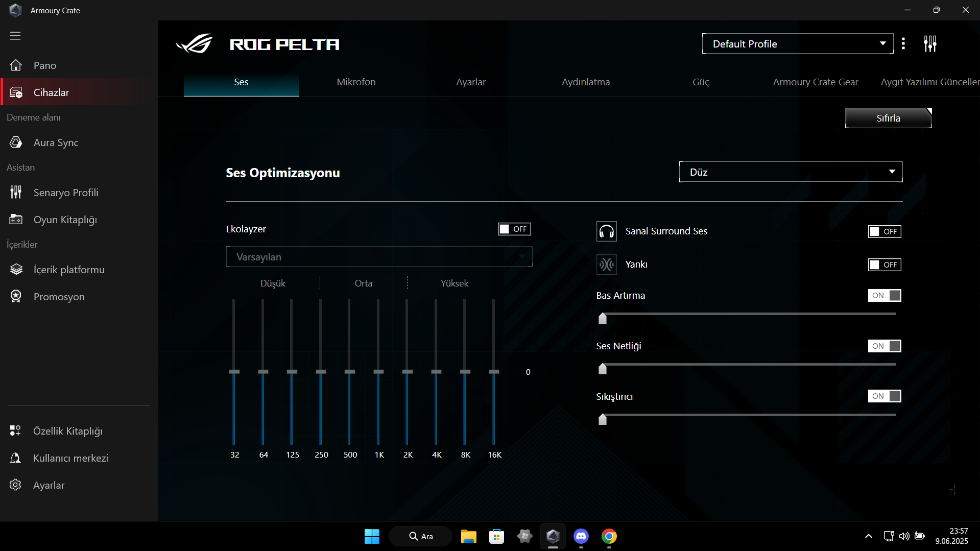
Task: Click the İçerik platformu layers icon
Action: coord(16,270)
